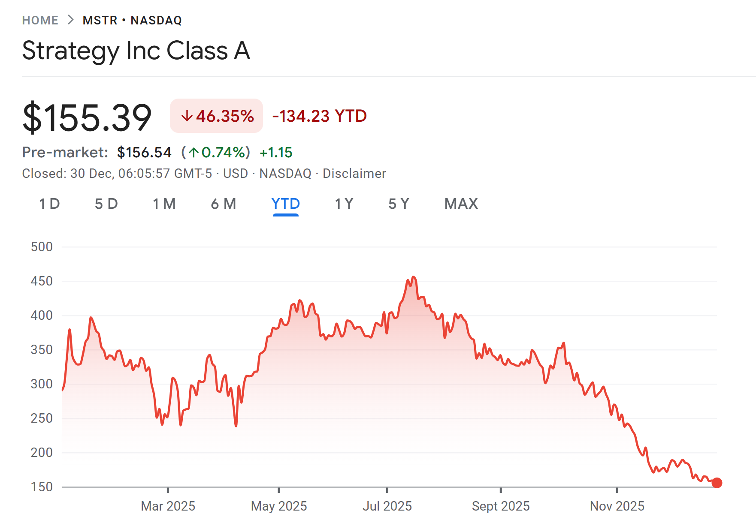Select the 6M time period
The image size is (756, 532).
coord(224,204)
